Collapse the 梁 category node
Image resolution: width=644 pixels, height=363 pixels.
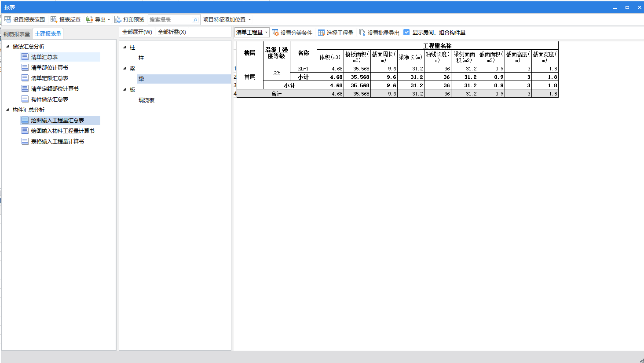point(124,68)
